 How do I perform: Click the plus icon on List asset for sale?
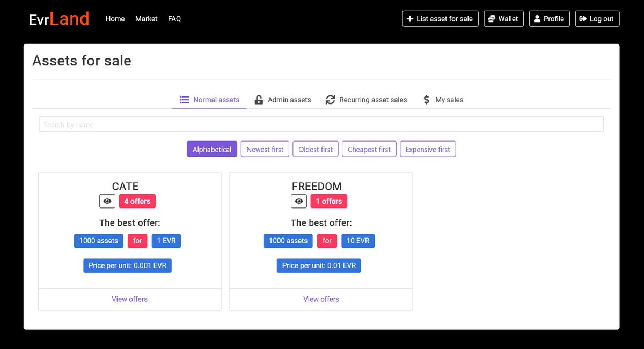(x=409, y=18)
